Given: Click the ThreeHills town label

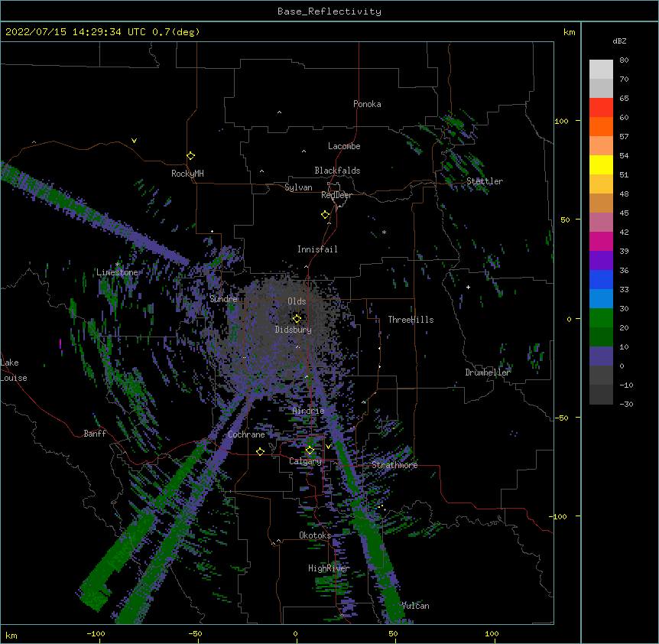Looking at the screenshot, I should (x=411, y=320).
